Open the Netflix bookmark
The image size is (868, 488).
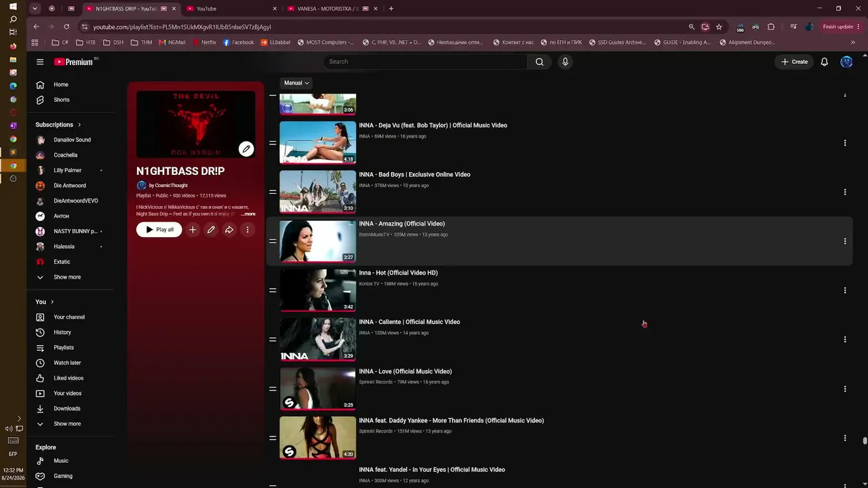[x=204, y=43]
